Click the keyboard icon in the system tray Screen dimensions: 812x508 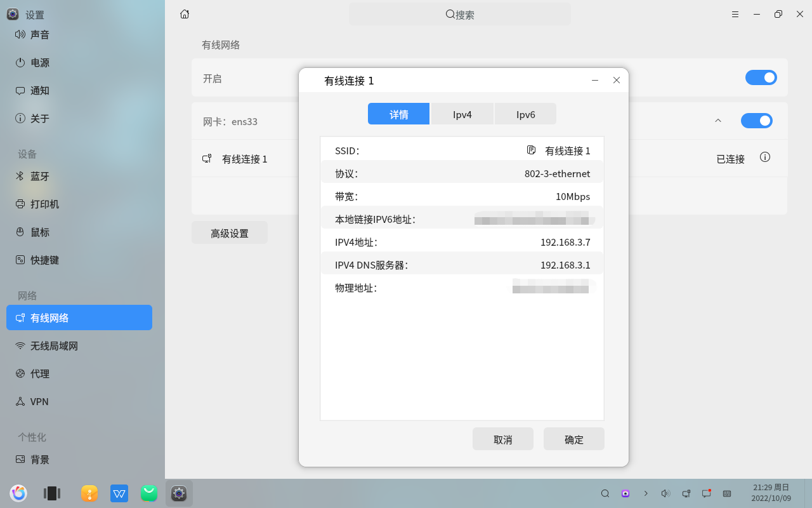(727, 493)
